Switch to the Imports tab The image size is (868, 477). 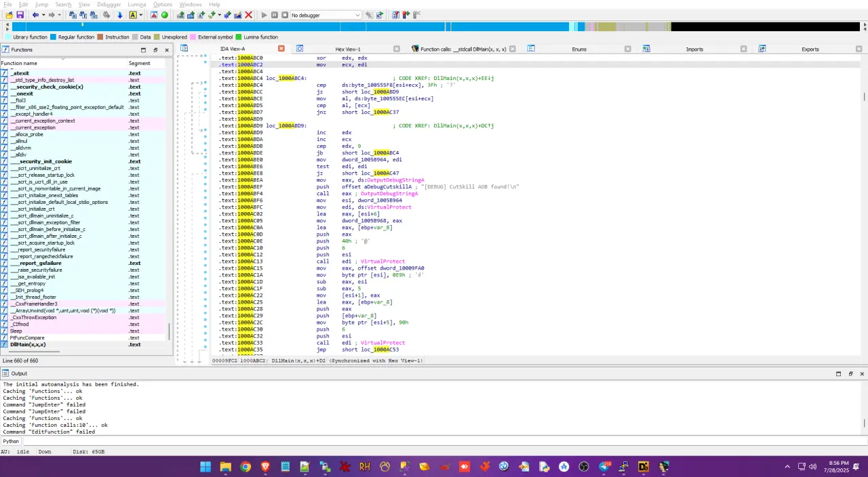point(694,49)
